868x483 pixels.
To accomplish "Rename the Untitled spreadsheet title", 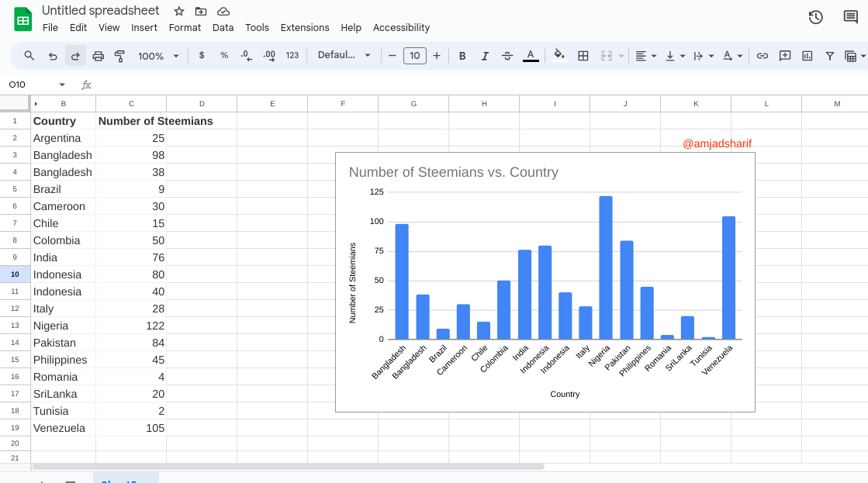I will 100,11.
